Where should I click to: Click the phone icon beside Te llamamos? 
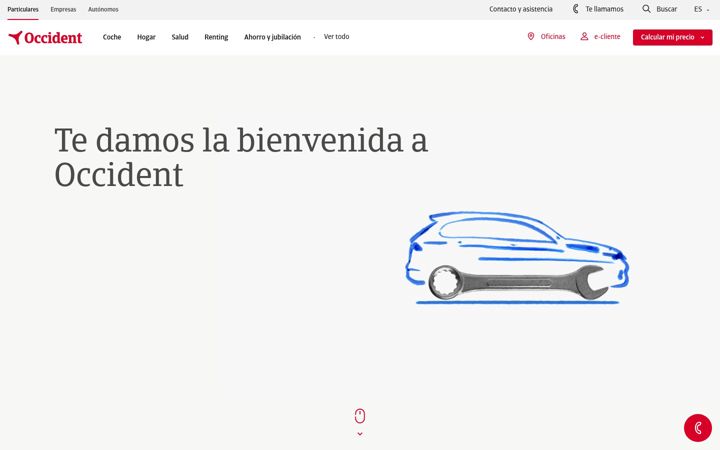coord(575,9)
